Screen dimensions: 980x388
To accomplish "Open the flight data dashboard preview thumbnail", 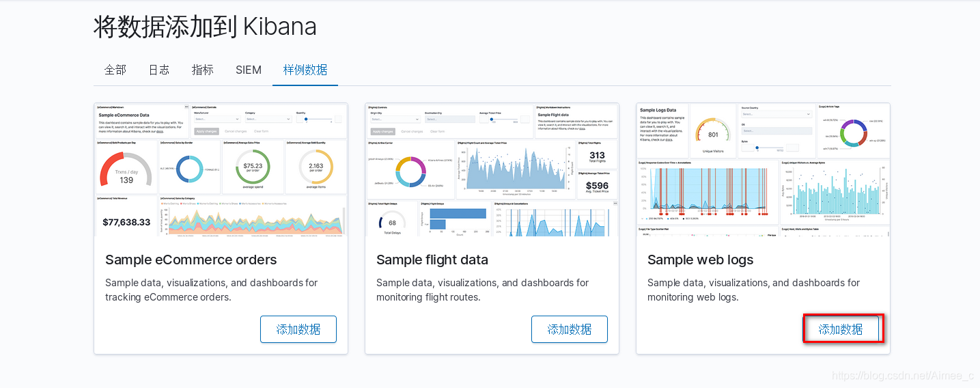I will tap(492, 169).
